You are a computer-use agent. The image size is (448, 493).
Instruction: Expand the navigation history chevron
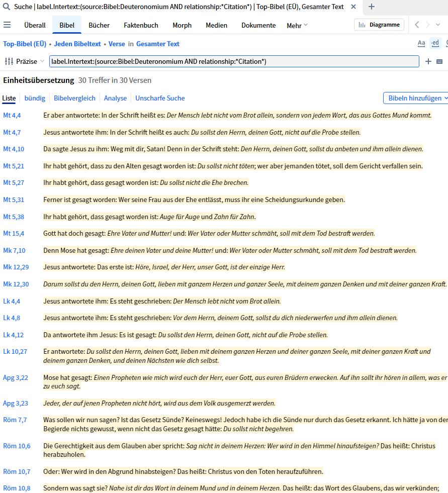pos(438,25)
